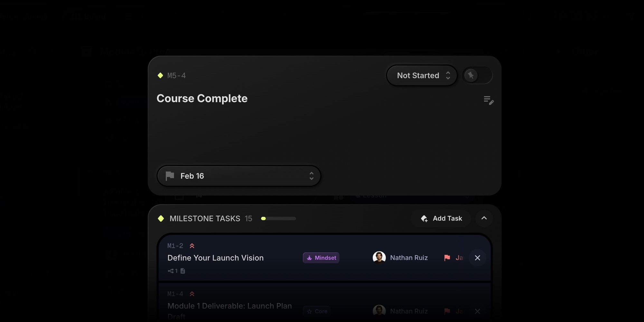Screen dimensions: 644x322
Task: Open the Feb 16 due date dropdown
Action: [239, 176]
